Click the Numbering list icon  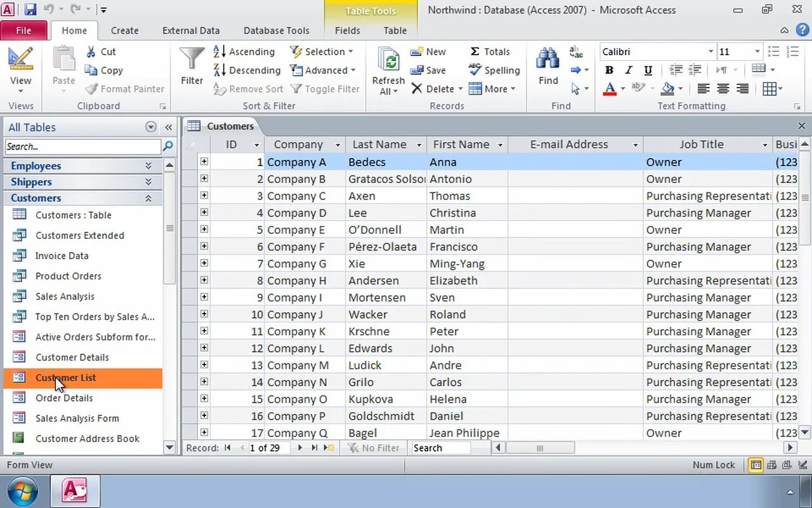point(792,51)
